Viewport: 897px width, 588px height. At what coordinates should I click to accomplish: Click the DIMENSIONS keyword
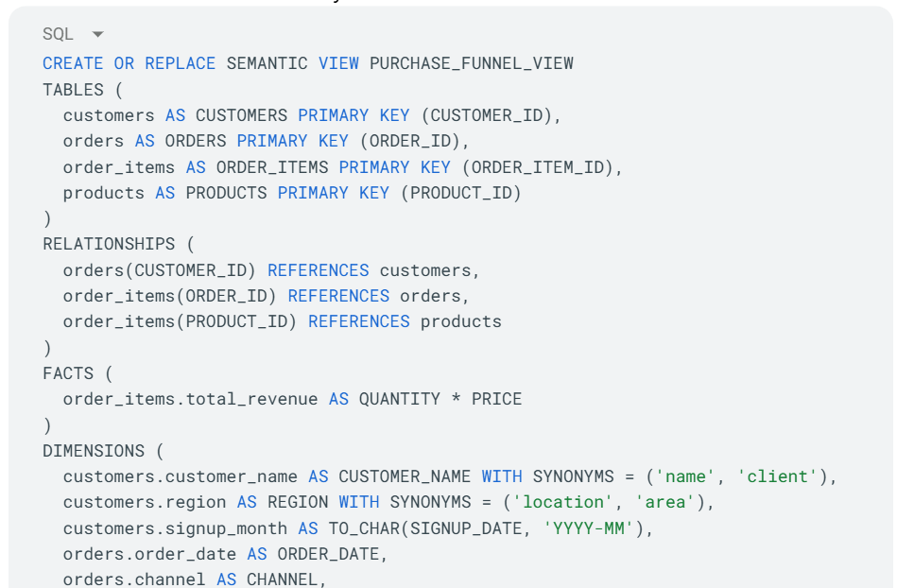(94, 451)
